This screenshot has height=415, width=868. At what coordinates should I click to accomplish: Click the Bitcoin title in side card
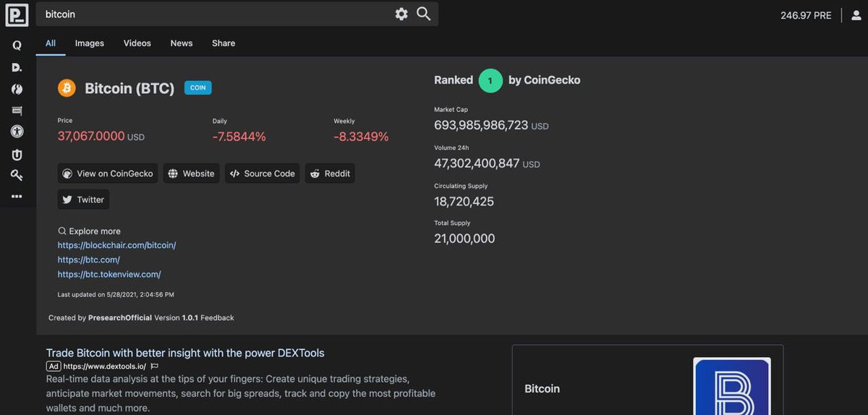pyautogui.click(x=542, y=389)
